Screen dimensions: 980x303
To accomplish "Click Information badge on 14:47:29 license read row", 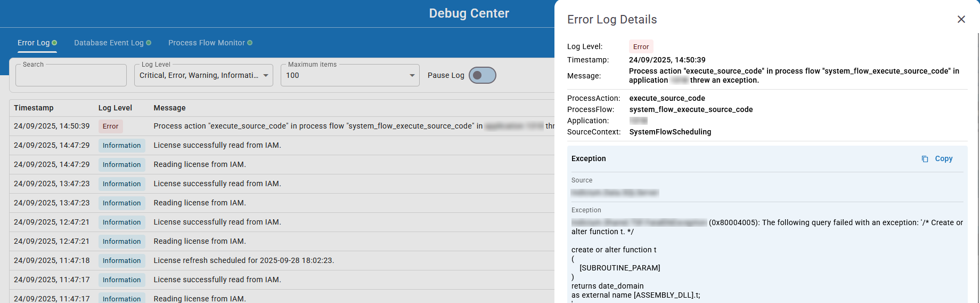I will click(121, 146).
